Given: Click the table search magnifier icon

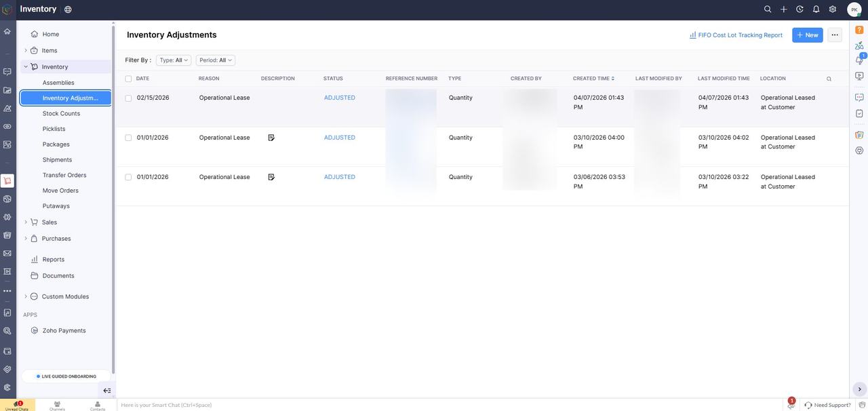Looking at the screenshot, I should pos(829,79).
